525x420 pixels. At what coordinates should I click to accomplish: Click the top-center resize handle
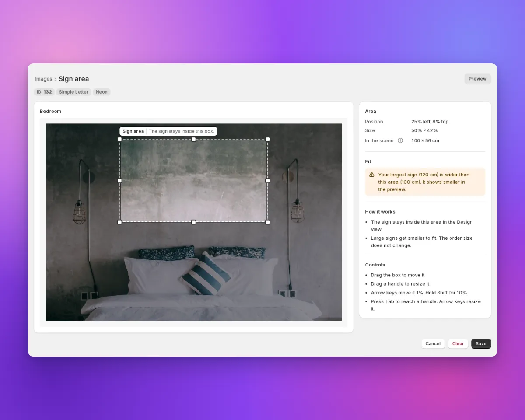click(194, 139)
